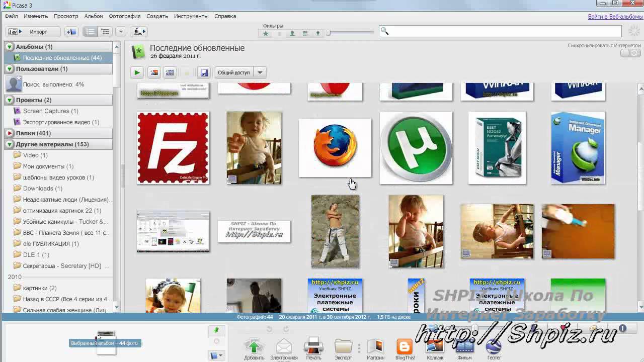Screen dimensions: 644x362
Task: Collapse the Пользователи section
Action: tap(10, 69)
